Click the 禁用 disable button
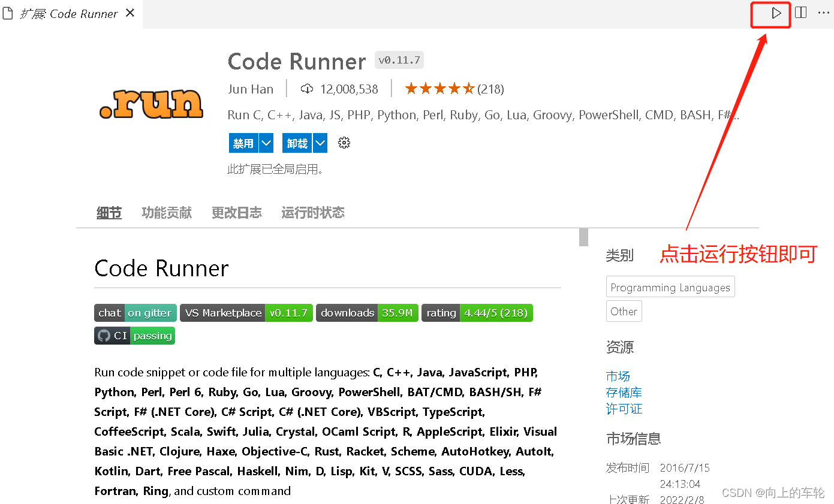The width and height of the screenshot is (834, 504). pos(243,143)
